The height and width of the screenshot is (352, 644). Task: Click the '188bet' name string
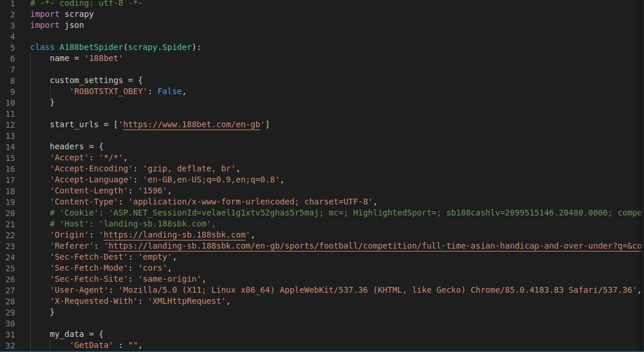pos(103,58)
